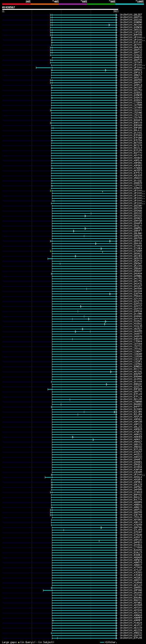The image size is (146, 644).
Task: Click the alignment bar in the Q650S9 row
Action: point(82,259)
